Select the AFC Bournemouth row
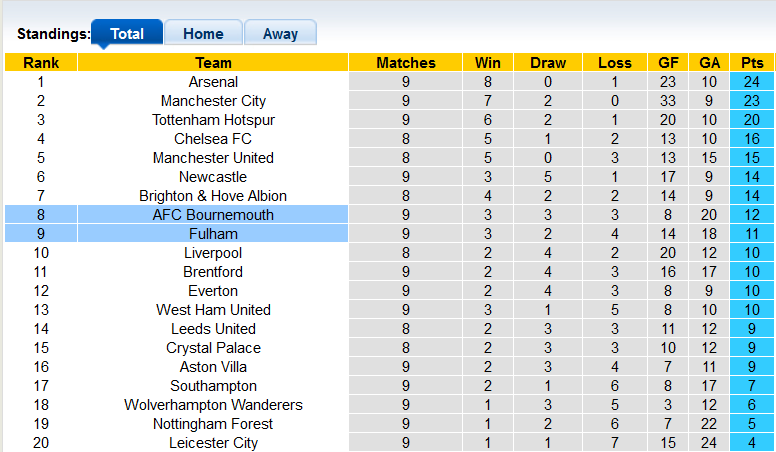This screenshot has height=452, width=776. coord(213,215)
